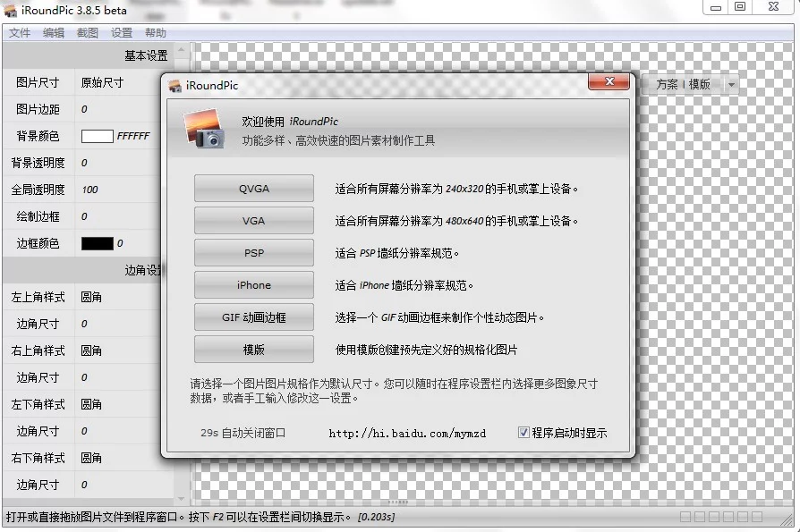Screen dimensions: 800x532
Task: Click the iRoundPic app icon in the main title bar
Action: tap(10, 10)
